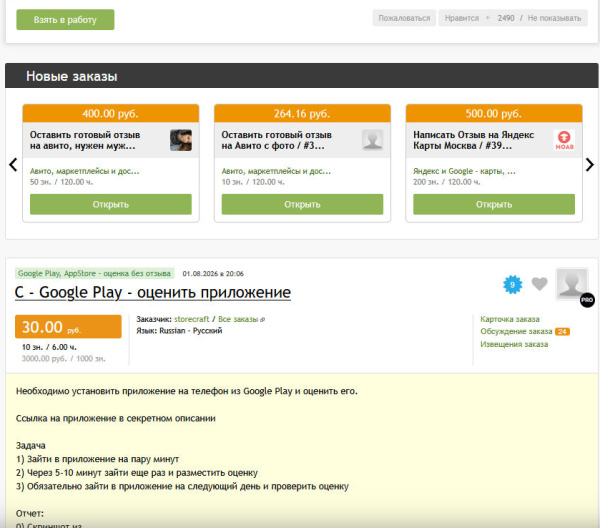Viewport: 600px width, 528px height.
Task: Click Не показывать option
Action: (x=554, y=18)
